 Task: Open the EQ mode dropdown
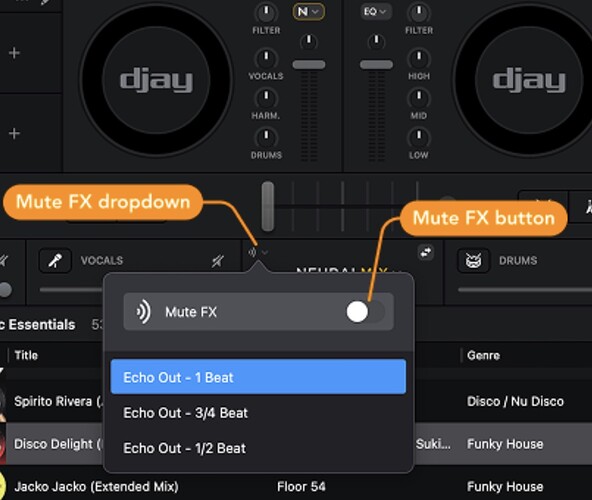(375, 12)
